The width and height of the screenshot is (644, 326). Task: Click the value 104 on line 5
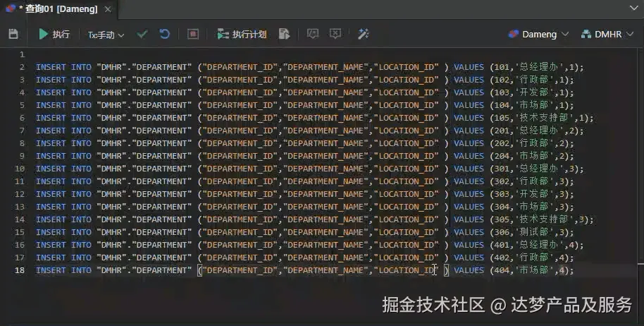click(x=502, y=105)
